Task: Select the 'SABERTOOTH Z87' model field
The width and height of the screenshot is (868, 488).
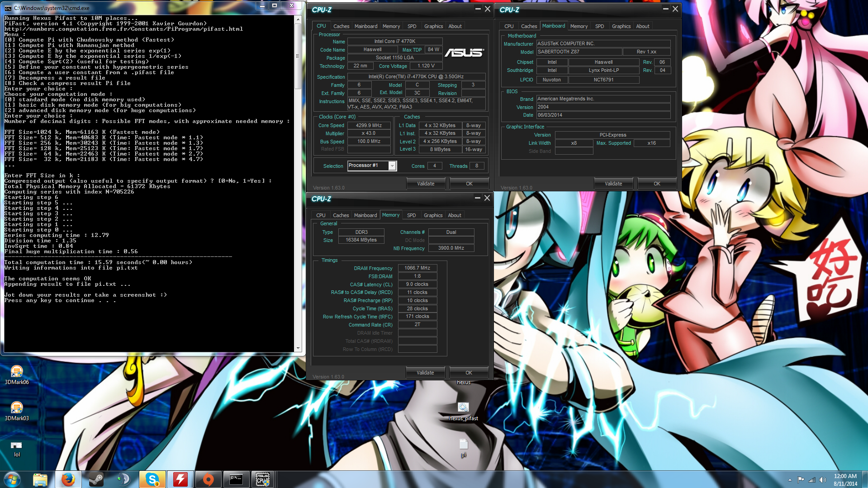Action: click(579, 52)
